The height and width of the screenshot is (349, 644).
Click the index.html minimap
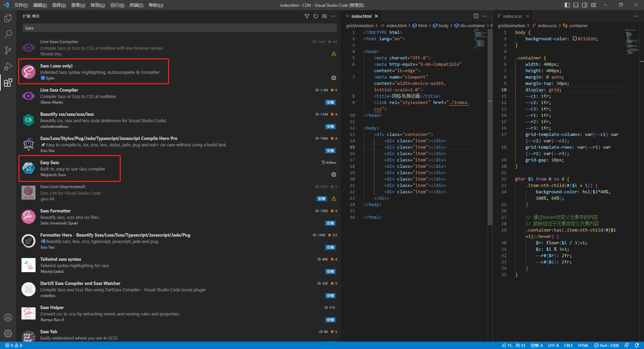[x=480, y=39]
